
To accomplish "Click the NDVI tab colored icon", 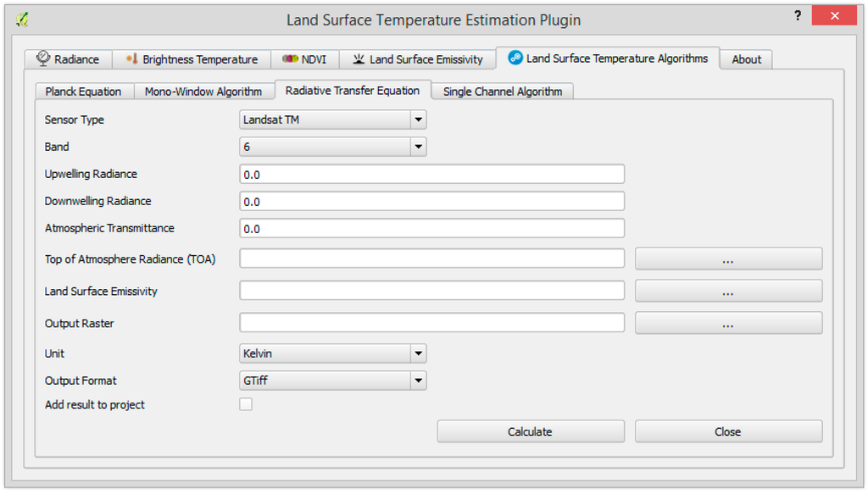I will [290, 59].
